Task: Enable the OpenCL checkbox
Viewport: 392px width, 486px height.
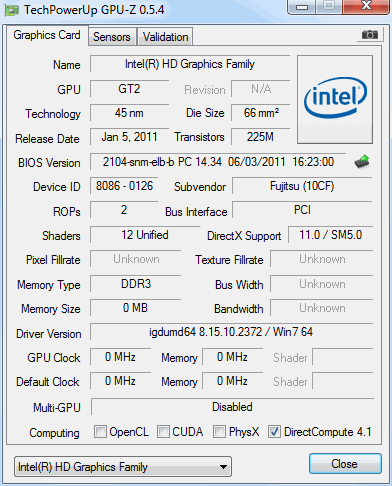Action: (100, 431)
